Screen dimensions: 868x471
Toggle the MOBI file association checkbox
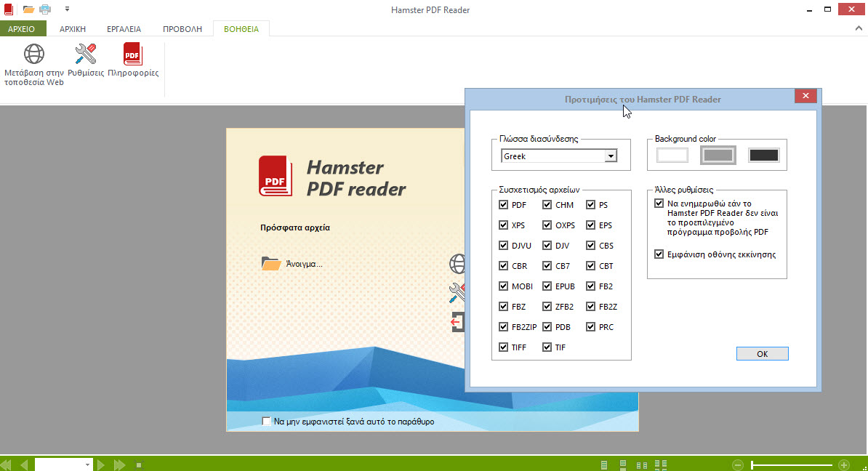pos(503,286)
